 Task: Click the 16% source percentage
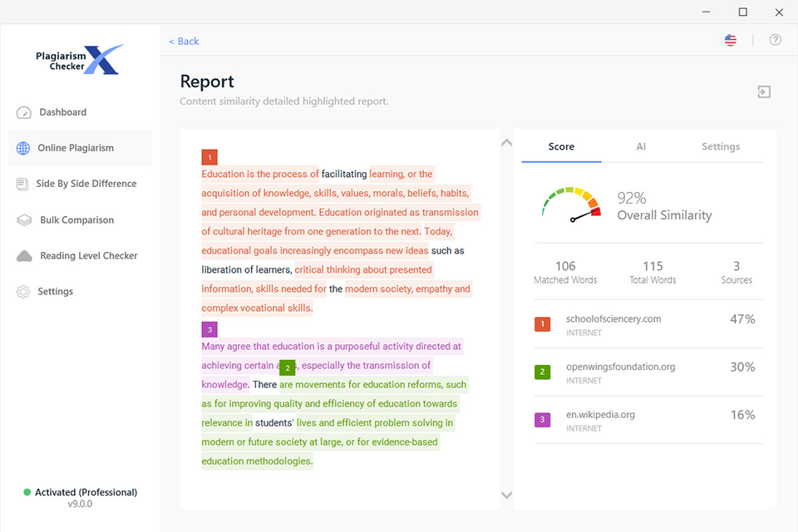[742, 415]
